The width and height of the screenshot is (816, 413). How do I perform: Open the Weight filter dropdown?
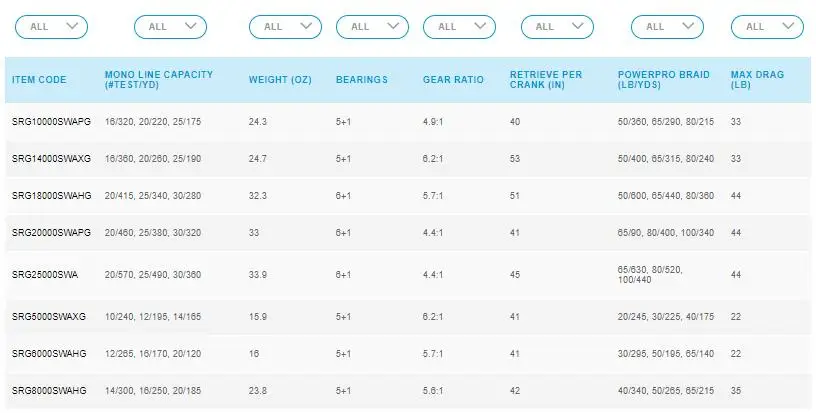pyautogui.click(x=285, y=27)
